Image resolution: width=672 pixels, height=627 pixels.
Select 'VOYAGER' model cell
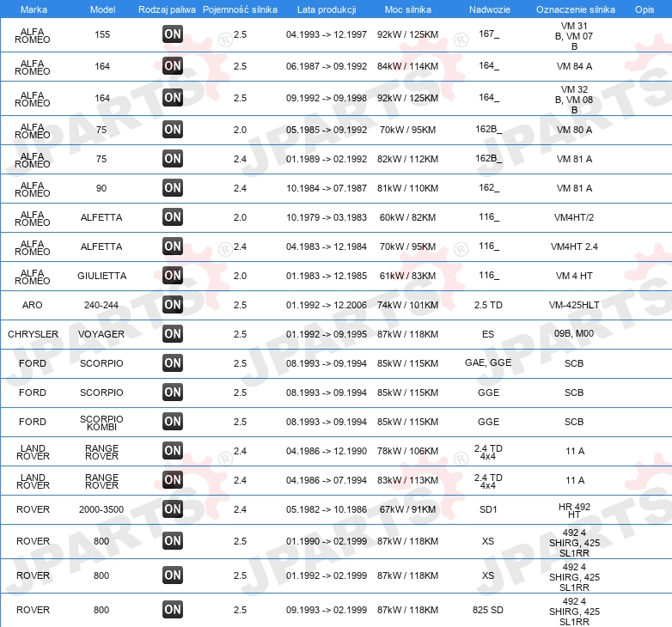coord(101,334)
